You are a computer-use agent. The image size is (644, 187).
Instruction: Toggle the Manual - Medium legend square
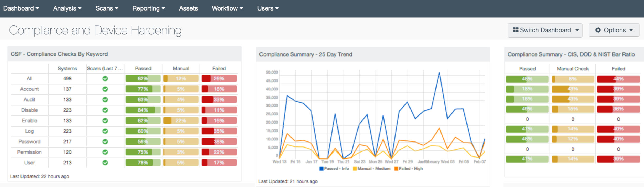pos(355,169)
